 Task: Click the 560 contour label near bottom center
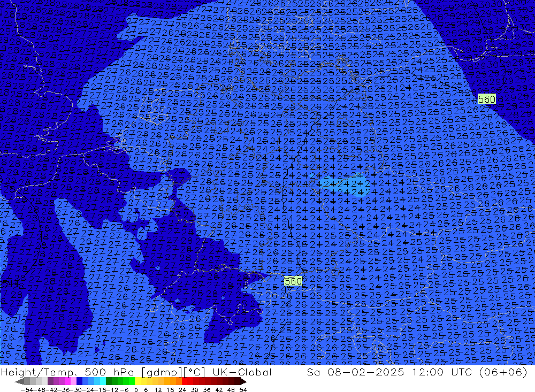pos(293,281)
